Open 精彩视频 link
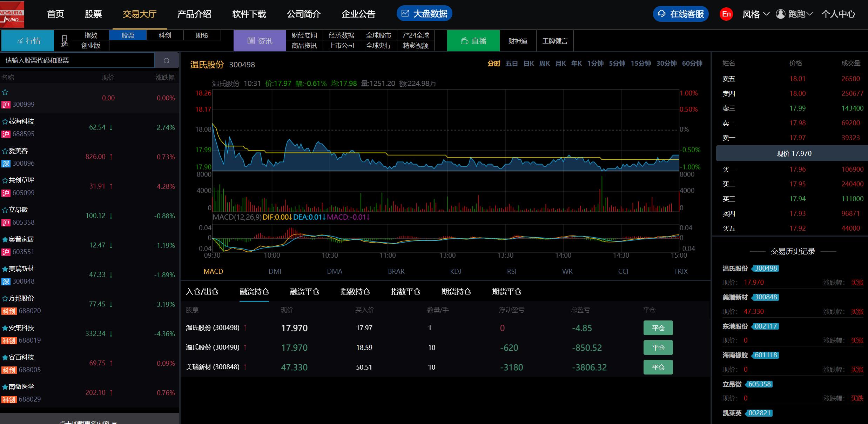 (x=416, y=46)
